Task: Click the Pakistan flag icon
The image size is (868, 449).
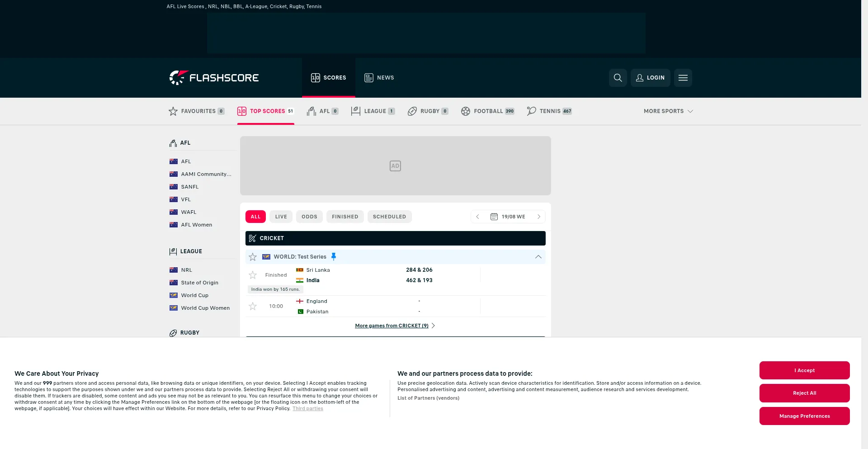Action: click(x=301, y=312)
